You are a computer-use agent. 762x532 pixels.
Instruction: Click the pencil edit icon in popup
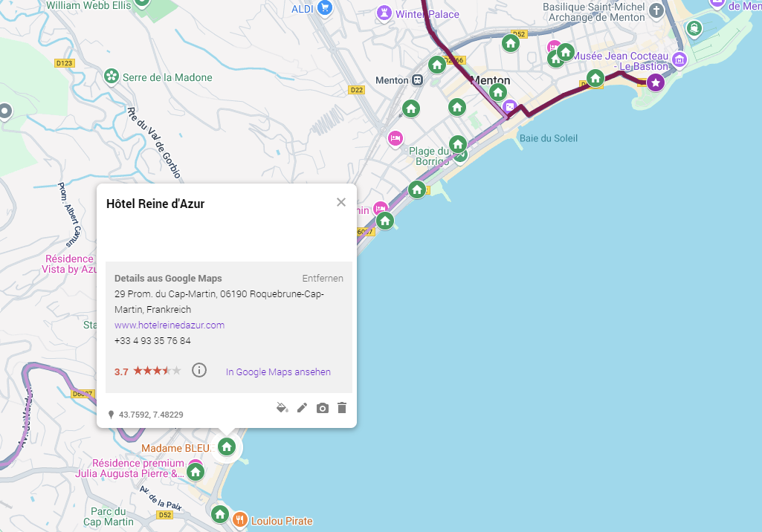pos(303,408)
